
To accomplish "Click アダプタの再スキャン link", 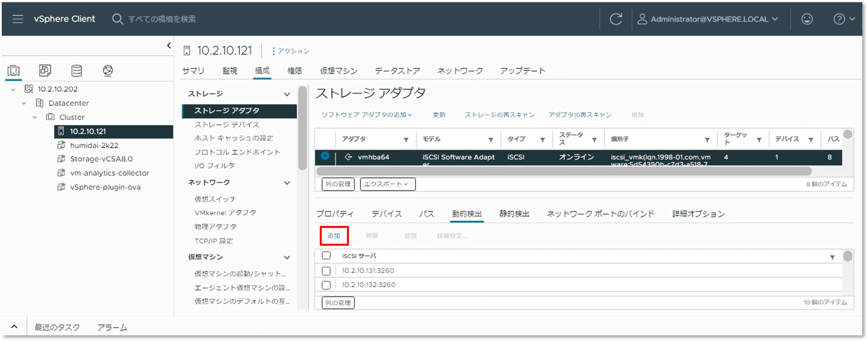I will coord(580,115).
